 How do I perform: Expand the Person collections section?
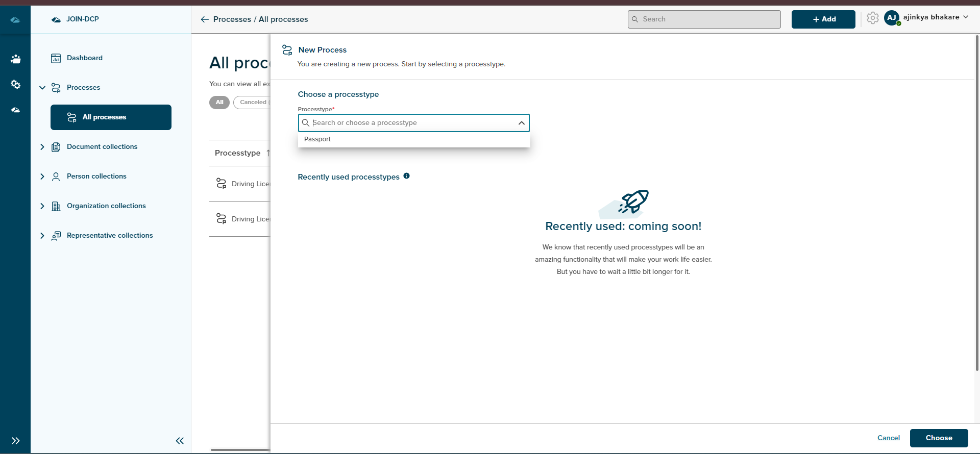pyautogui.click(x=42, y=176)
